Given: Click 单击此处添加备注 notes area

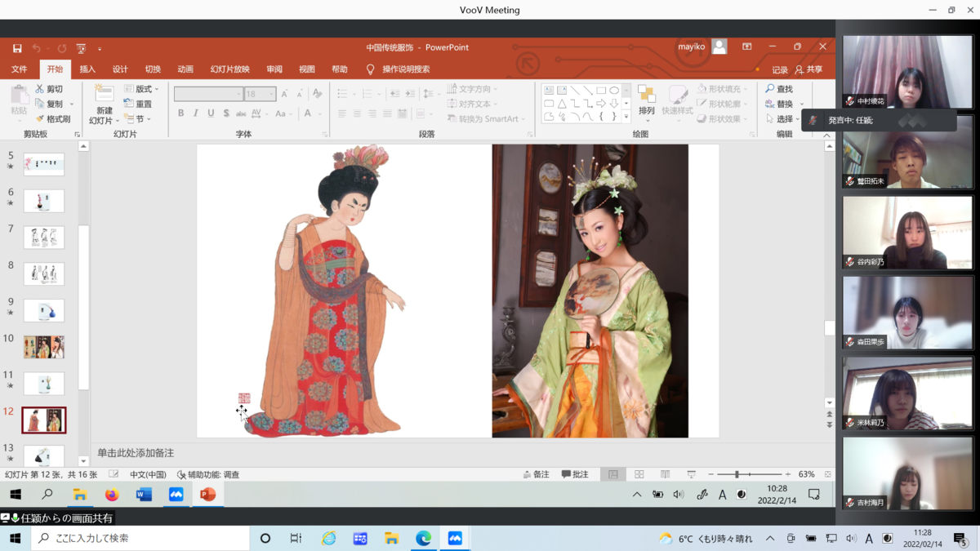Looking at the screenshot, I should click(136, 453).
